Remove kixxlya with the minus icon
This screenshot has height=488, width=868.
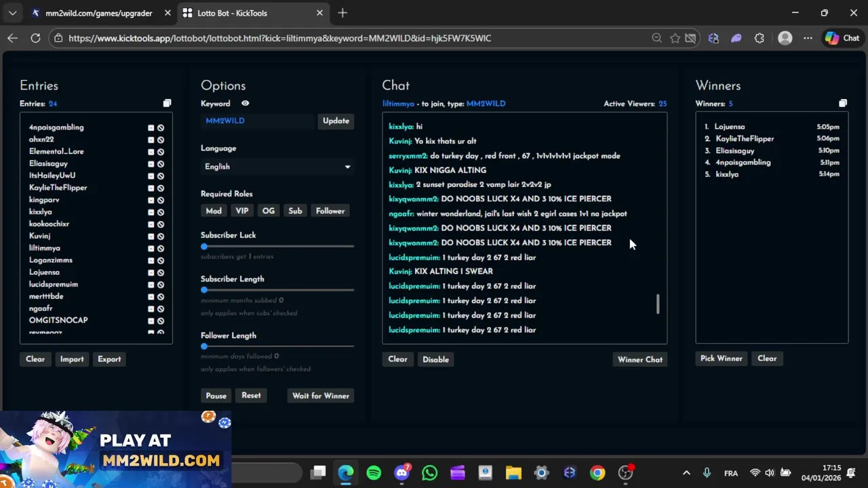151,212
